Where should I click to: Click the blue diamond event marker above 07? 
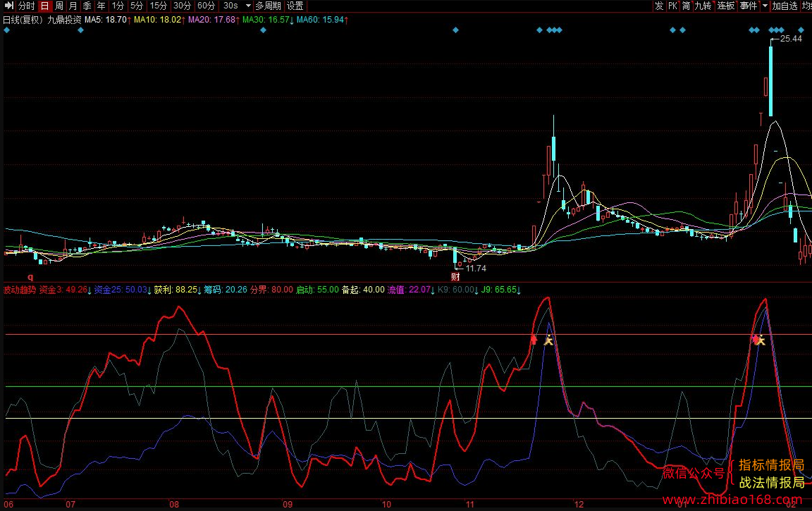click(80, 30)
